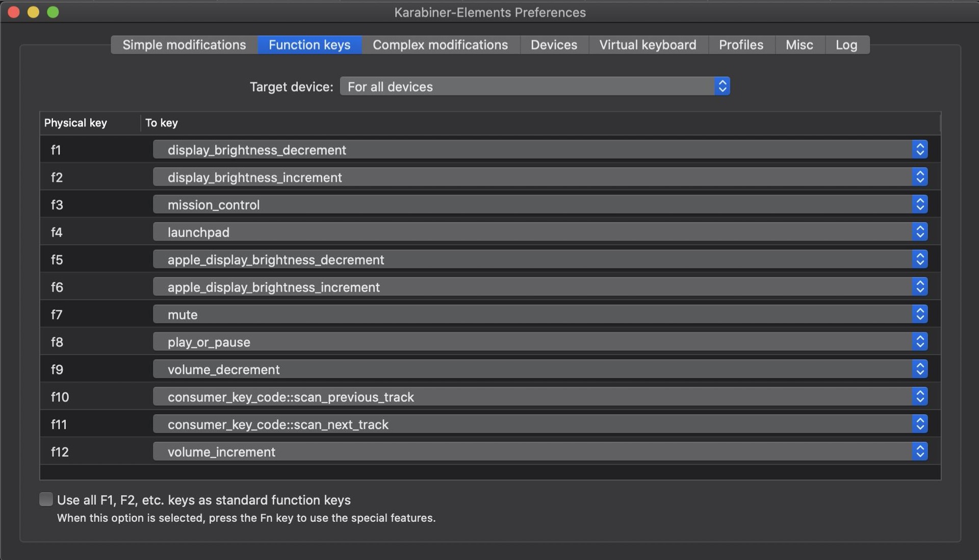Open the Virtual keyboard tab
Screen dimensions: 979x560
(x=648, y=45)
